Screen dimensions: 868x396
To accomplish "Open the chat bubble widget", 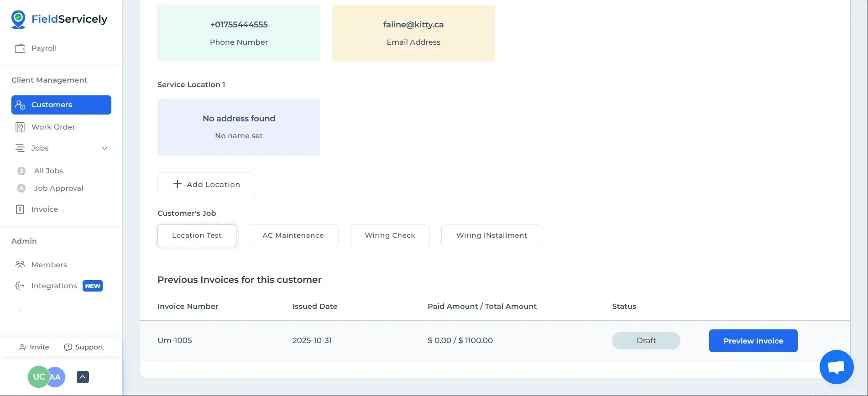I will [836, 367].
